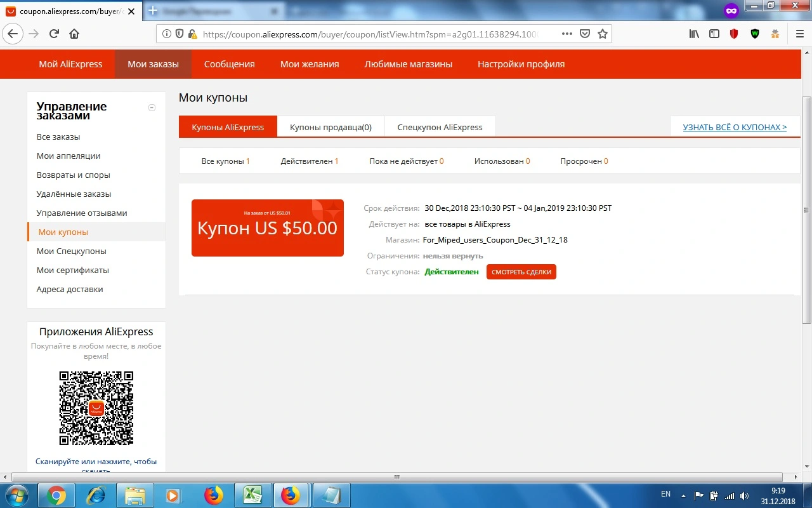
Task: Click the AliExpress app QR code
Action: point(96,408)
